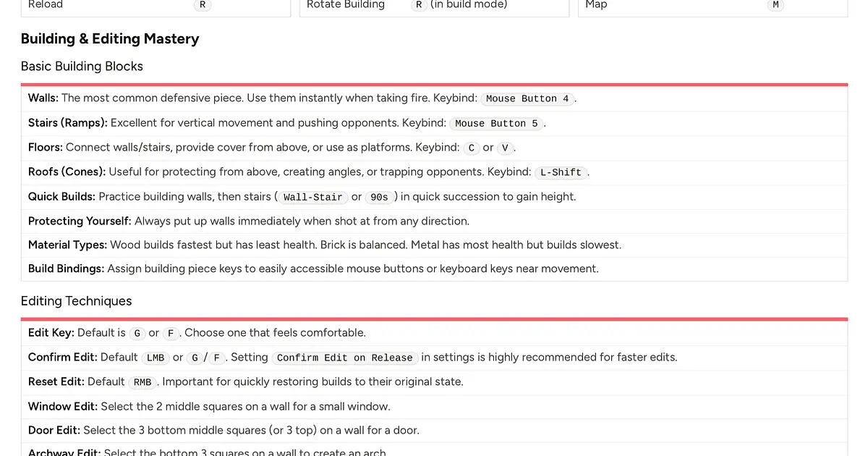Select the "L-Shift" key badge for Roofs
The height and width of the screenshot is (456, 868).
coord(561,172)
